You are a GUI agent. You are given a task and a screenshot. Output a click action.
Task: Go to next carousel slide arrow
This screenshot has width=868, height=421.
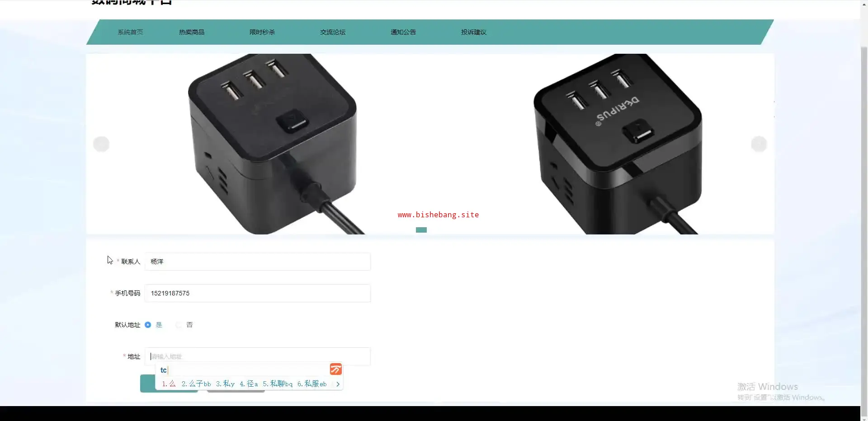pos(759,144)
